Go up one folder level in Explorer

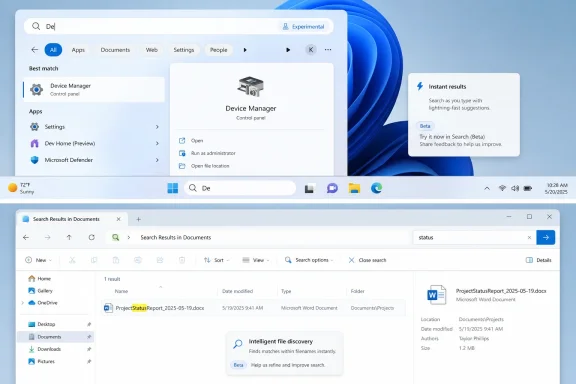click(x=69, y=237)
